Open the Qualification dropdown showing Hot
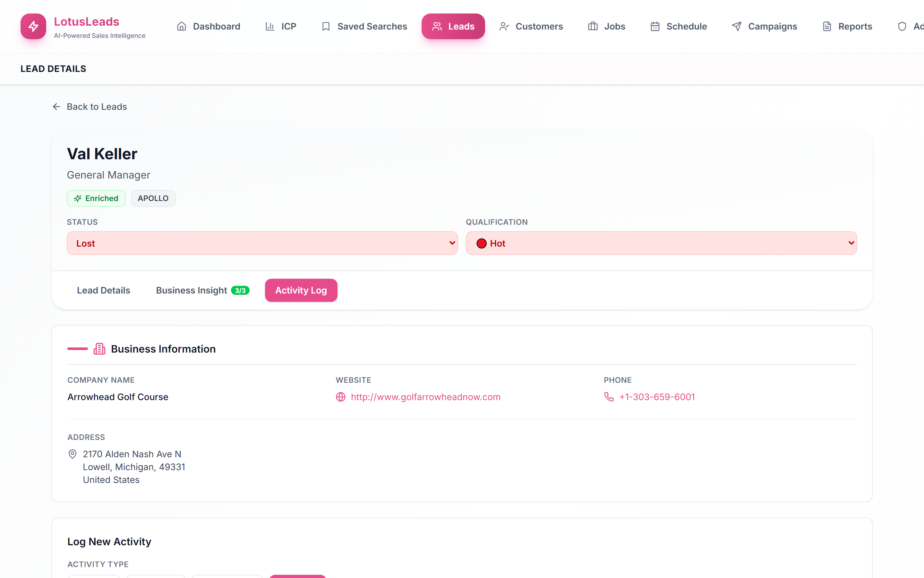The height and width of the screenshot is (578, 924). click(x=661, y=243)
